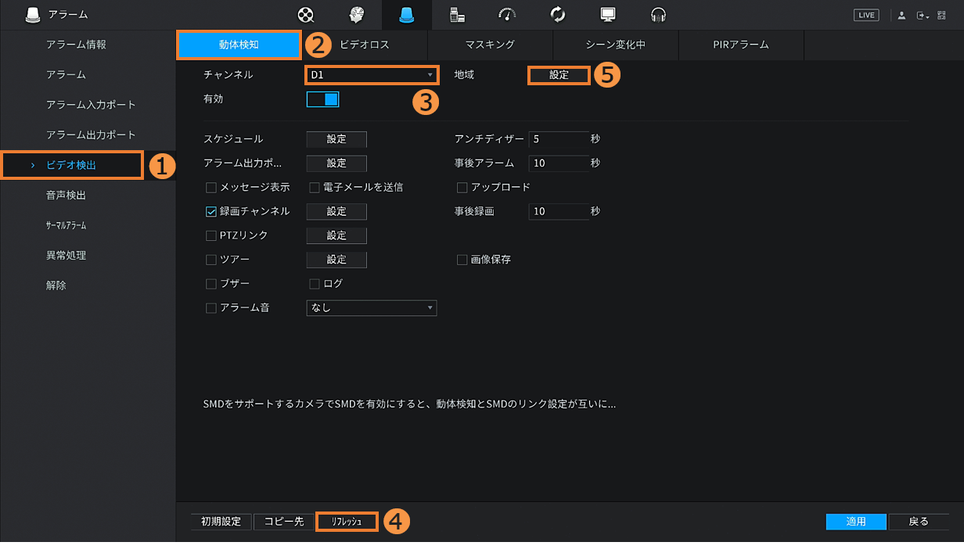
Task: Enable the 電子メールを送信 checkbox
Action: click(x=315, y=188)
